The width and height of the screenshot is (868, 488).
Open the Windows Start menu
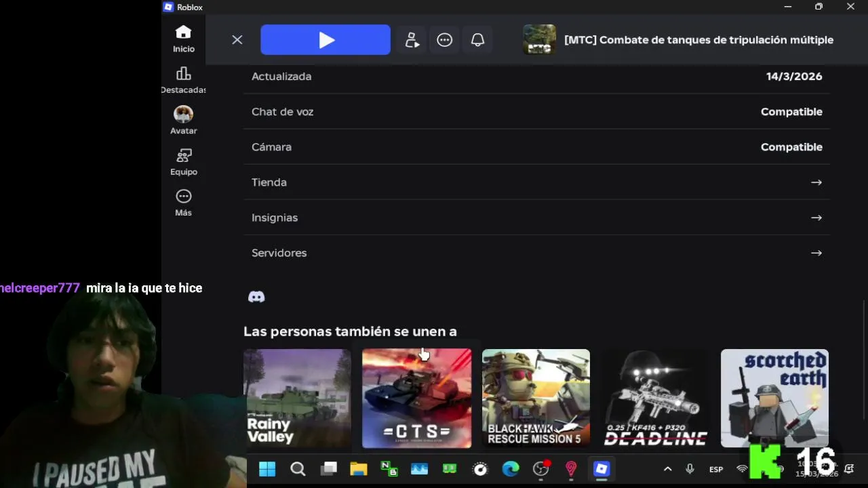pos(267,469)
